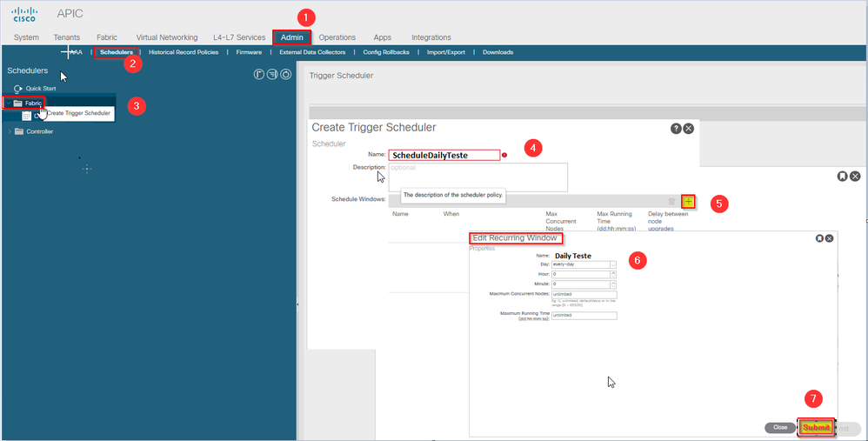Select the Schedulers submenu
The width and height of the screenshot is (868, 441).
117,52
